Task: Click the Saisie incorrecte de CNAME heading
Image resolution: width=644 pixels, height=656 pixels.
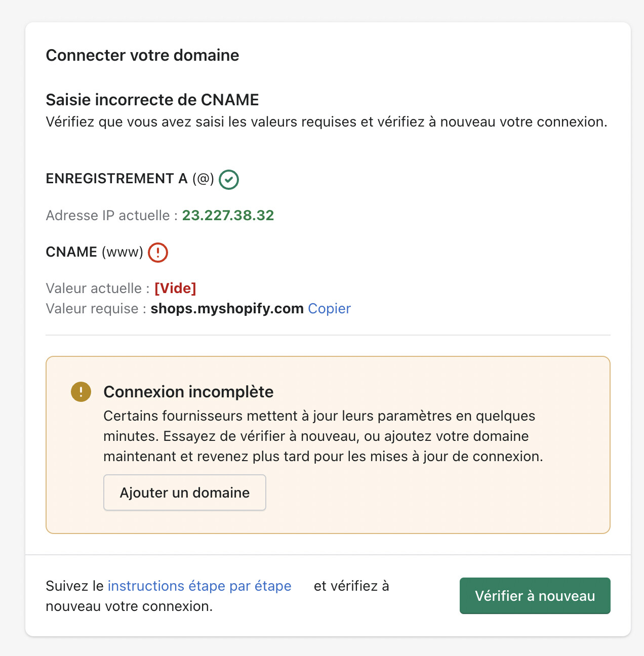Action: tap(152, 100)
